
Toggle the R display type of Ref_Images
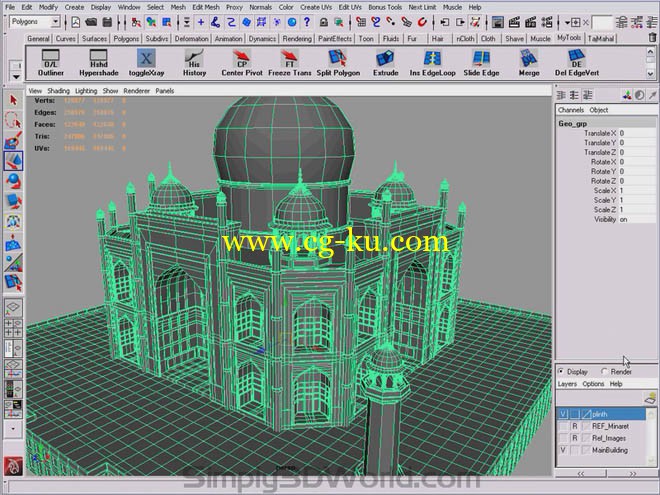click(x=575, y=438)
